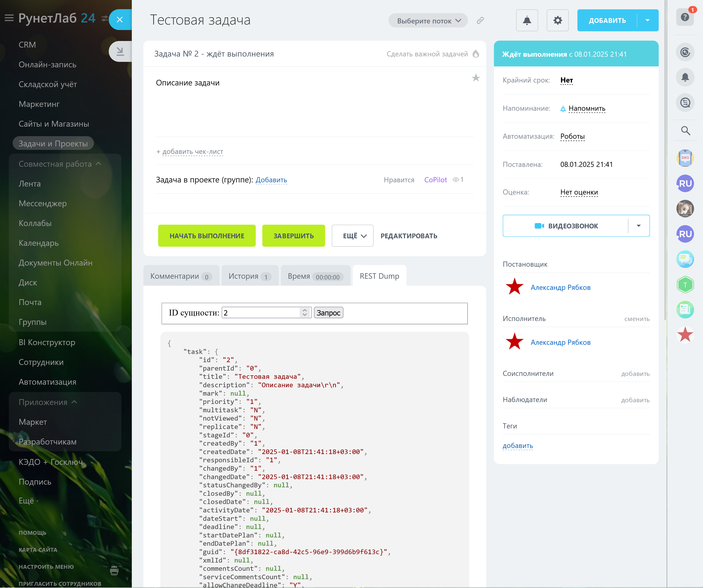Open the 'Комментарии' tab
The image size is (703, 588).
(x=181, y=276)
